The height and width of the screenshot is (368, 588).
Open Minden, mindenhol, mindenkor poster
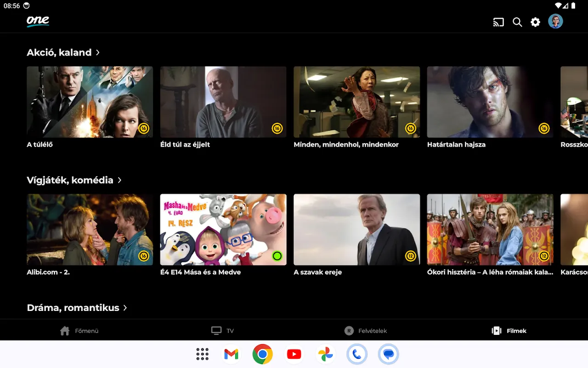[x=357, y=102]
